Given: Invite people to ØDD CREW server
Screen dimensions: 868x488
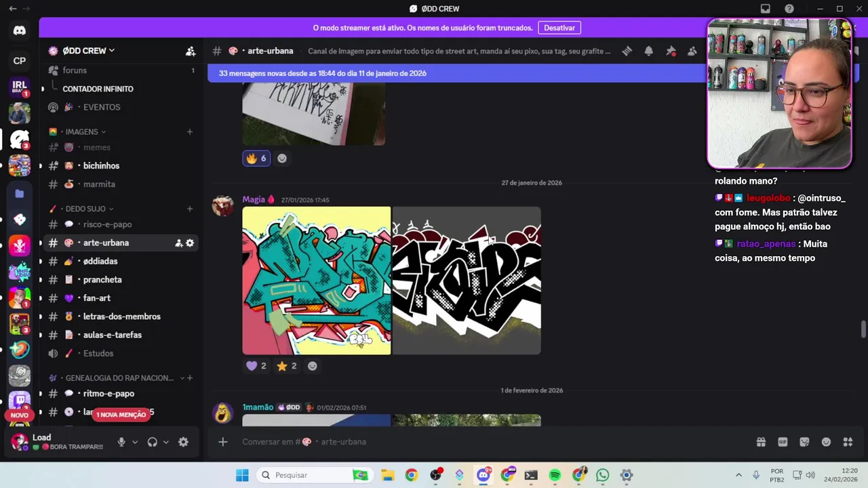Looking at the screenshot, I should (191, 51).
